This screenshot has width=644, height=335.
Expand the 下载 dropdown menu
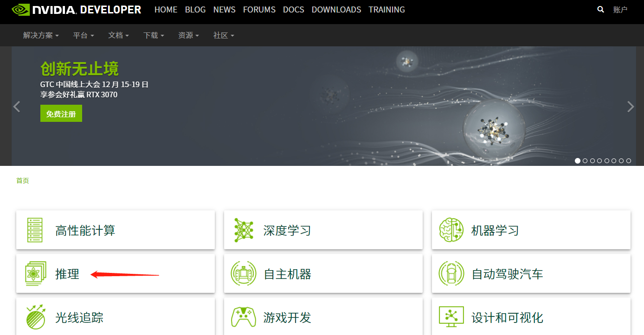click(154, 35)
